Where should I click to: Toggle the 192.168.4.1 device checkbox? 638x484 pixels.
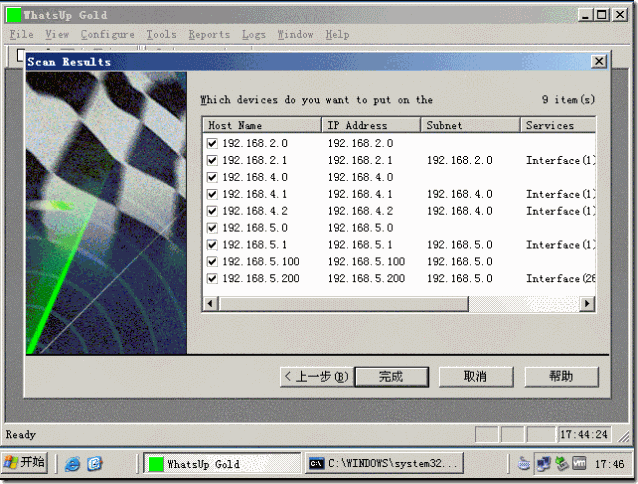click(x=212, y=194)
